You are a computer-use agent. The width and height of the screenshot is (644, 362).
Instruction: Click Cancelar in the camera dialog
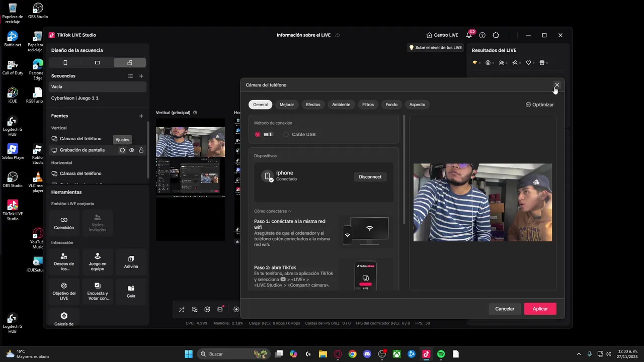coord(505,309)
